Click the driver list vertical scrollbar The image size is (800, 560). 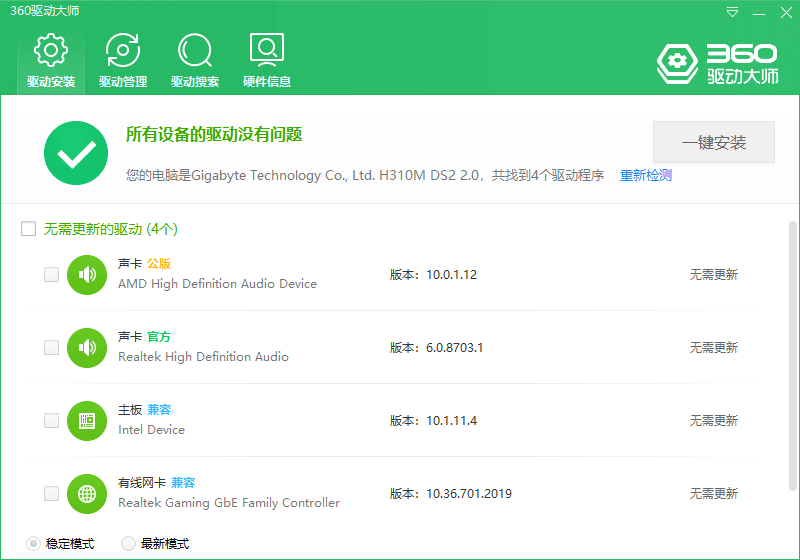(792, 356)
